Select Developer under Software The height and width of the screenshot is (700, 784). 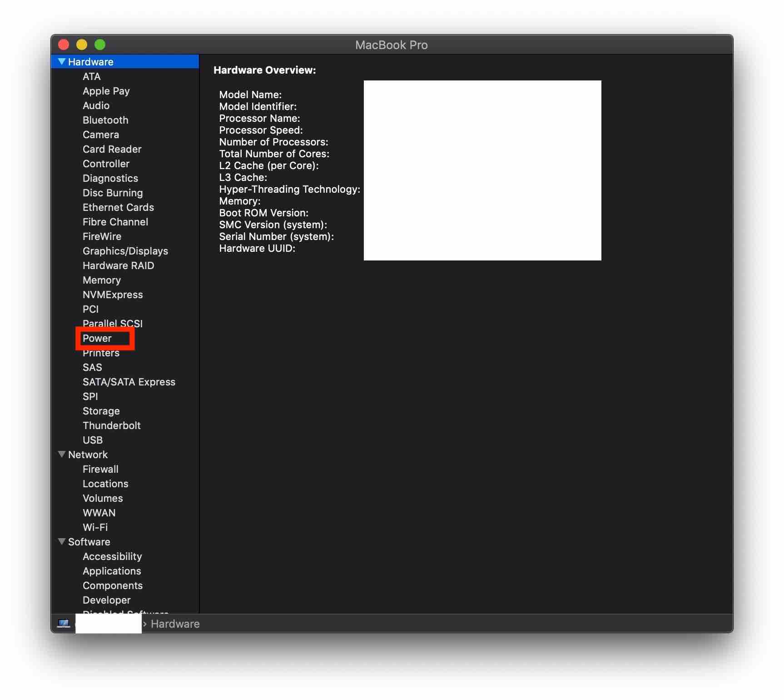click(x=107, y=600)
